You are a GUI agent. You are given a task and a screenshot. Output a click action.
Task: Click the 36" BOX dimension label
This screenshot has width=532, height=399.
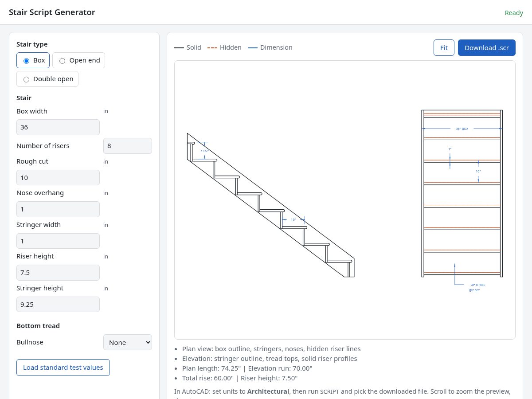click(462, 129)
